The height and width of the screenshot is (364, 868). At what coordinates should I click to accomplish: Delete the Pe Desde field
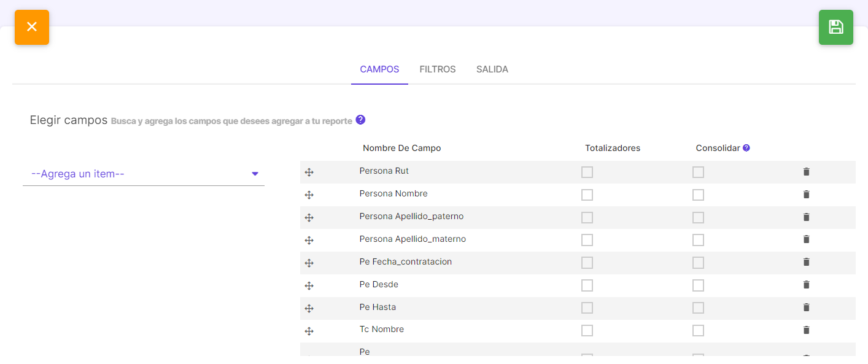point(807,285)
